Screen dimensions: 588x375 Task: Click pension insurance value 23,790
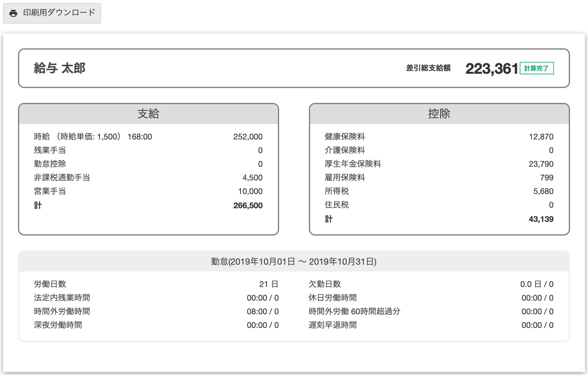(x=541, y=164)
